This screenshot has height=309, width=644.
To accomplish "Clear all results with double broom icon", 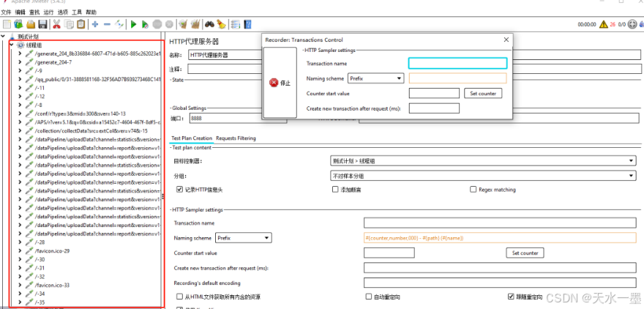I will click(x=195, y=24).
